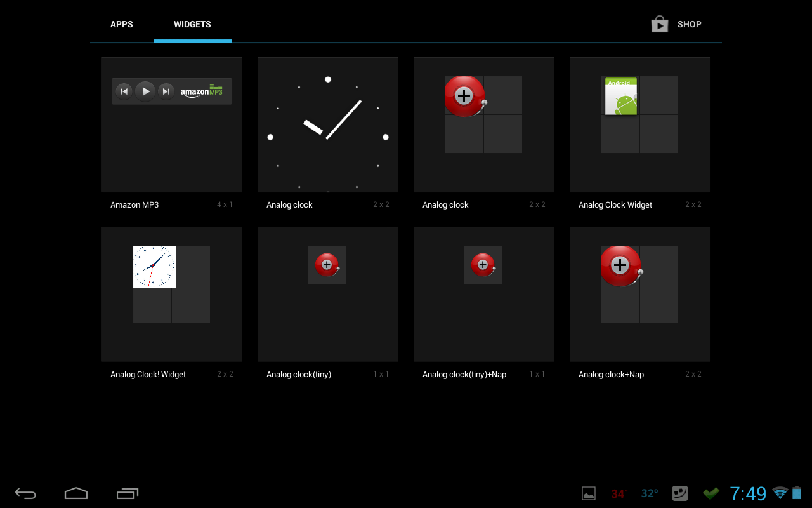Select the WIDGETS tab
Viewport: 812px width, 508px height.
[x=192, y=24]
